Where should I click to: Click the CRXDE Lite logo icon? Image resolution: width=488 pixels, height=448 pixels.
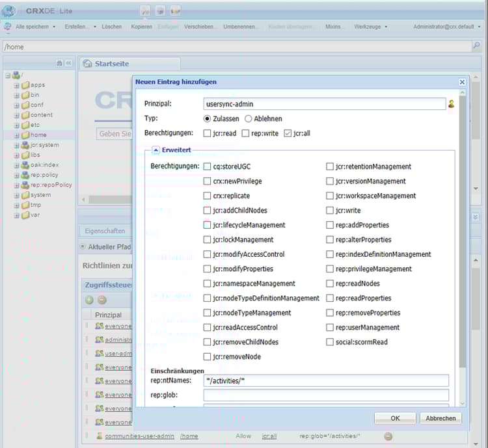9,10
